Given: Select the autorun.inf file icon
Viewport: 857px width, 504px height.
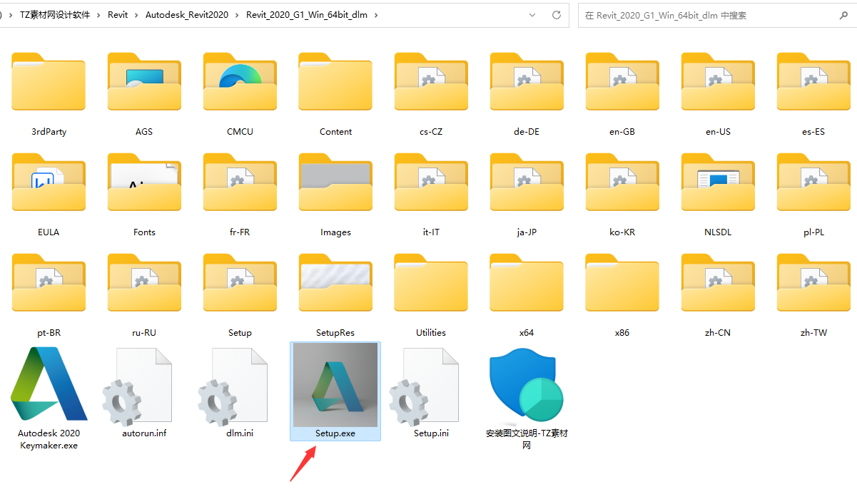Looking at the screenshot, I should pyautogui.click(x=138, y=387).
